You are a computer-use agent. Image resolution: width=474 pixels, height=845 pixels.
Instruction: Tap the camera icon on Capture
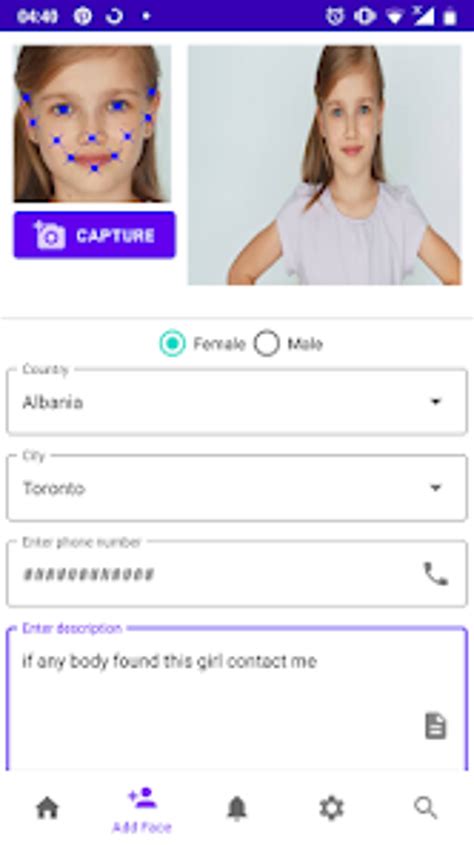click(x=50, y=235)
